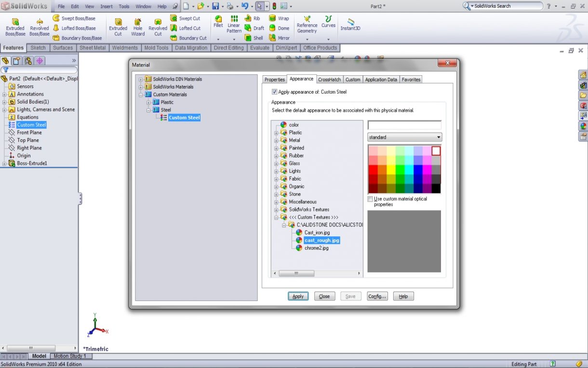Select the Extruded Boss/Base tool
The width and height of the screenshot is (588, 368).
point(15,27)
